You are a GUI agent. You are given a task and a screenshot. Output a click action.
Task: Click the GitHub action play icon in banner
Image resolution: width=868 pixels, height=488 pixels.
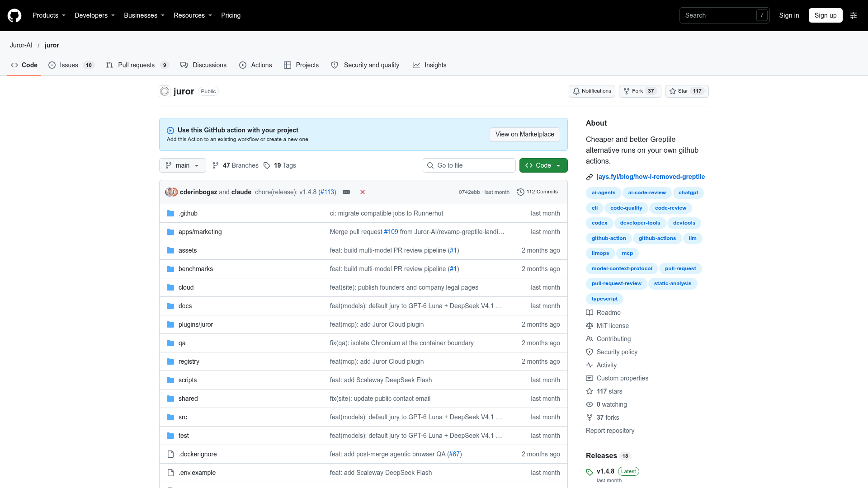coord(170,131)
